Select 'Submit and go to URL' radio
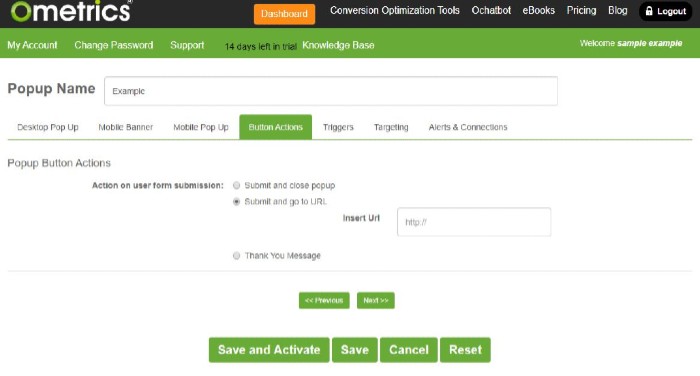The image size is (700, 376). point(237,202)
